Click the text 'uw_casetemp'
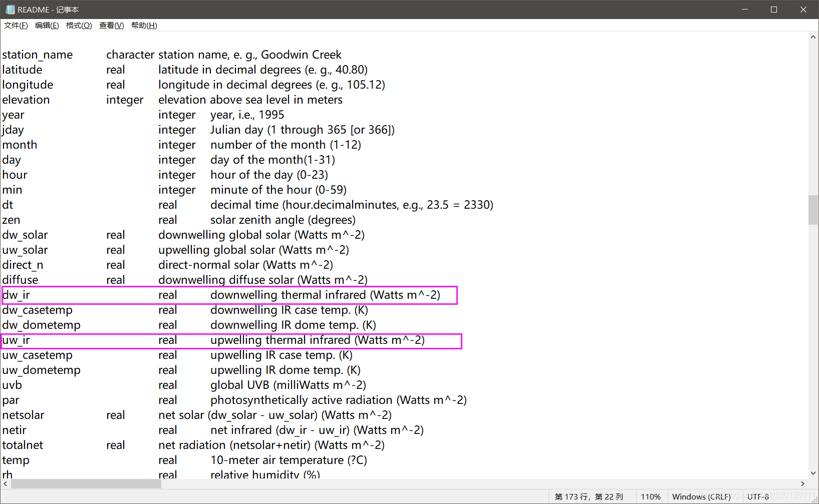 (38, 355)
